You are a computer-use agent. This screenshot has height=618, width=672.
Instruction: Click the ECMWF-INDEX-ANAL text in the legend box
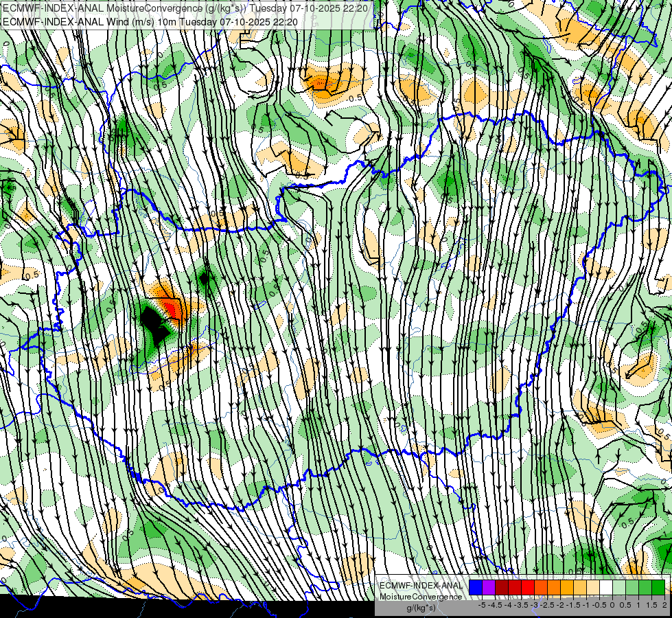(421, 586)
